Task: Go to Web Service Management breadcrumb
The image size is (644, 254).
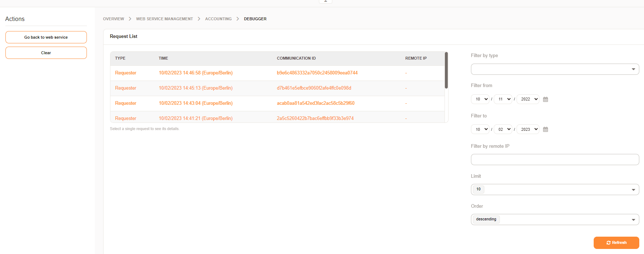Action: (164, 19)
